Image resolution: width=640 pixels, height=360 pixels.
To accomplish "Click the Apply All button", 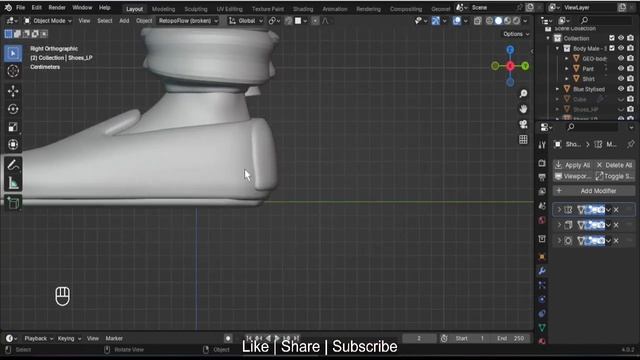I will point(573,165).
